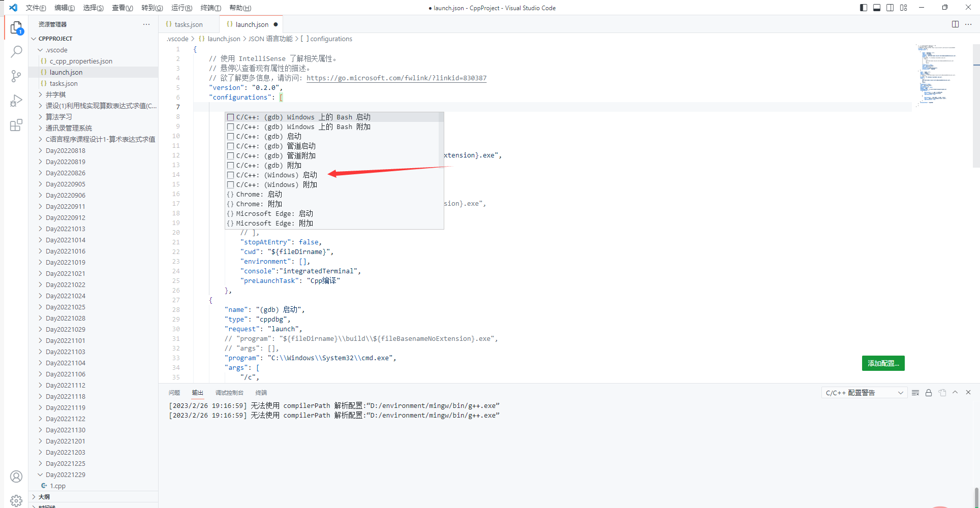Close the bottom panel
This screenshot has width=980, height=508.
[x=968, y=393]
